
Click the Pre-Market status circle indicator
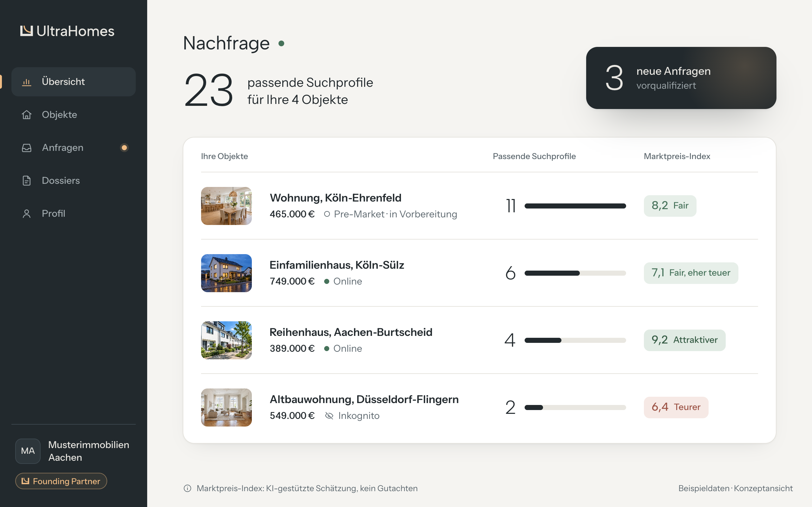click(x=327, y=214)
